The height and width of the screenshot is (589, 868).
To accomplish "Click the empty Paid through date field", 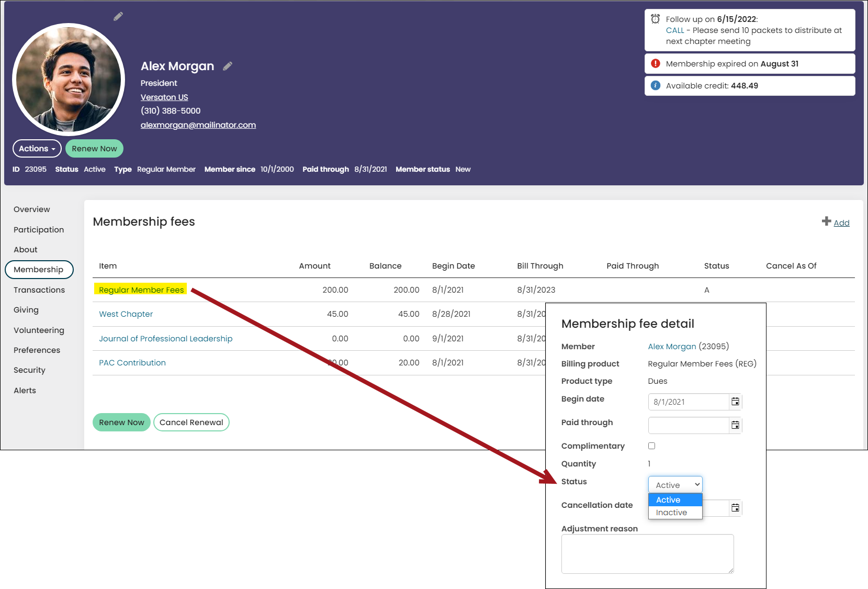I will (x=689, y=426).
